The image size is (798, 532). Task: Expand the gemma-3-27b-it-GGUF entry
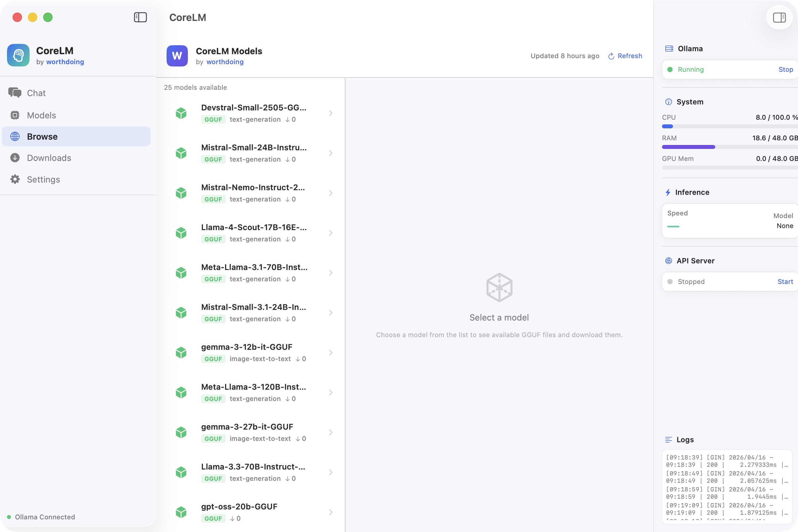(x=331, y=432)
